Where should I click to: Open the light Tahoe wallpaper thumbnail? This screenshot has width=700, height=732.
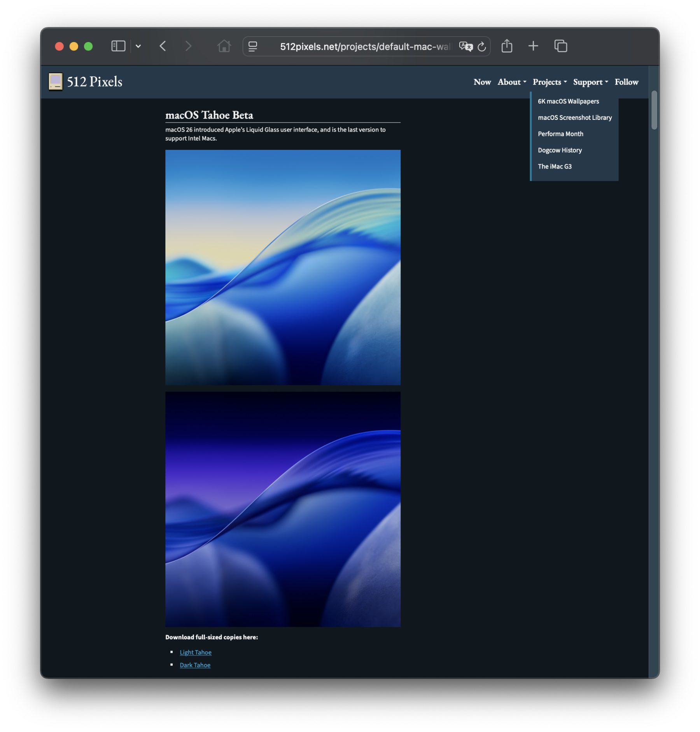click(283, 267)
